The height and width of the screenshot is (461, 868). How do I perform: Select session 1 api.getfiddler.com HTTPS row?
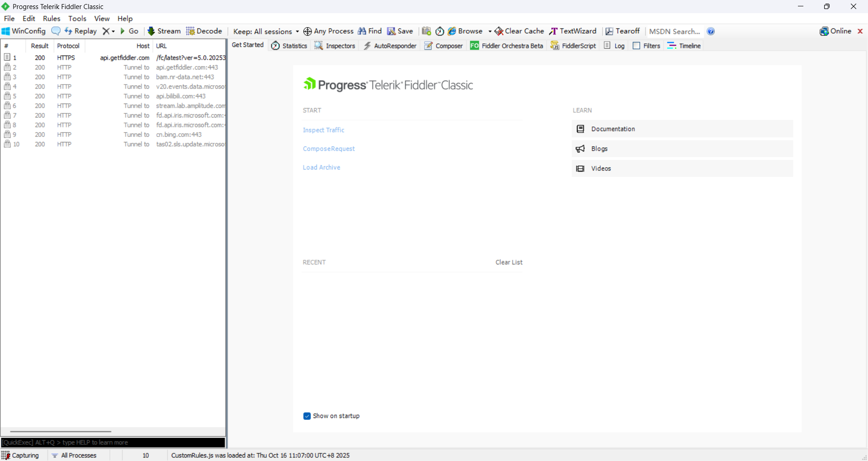click(113, 58)
